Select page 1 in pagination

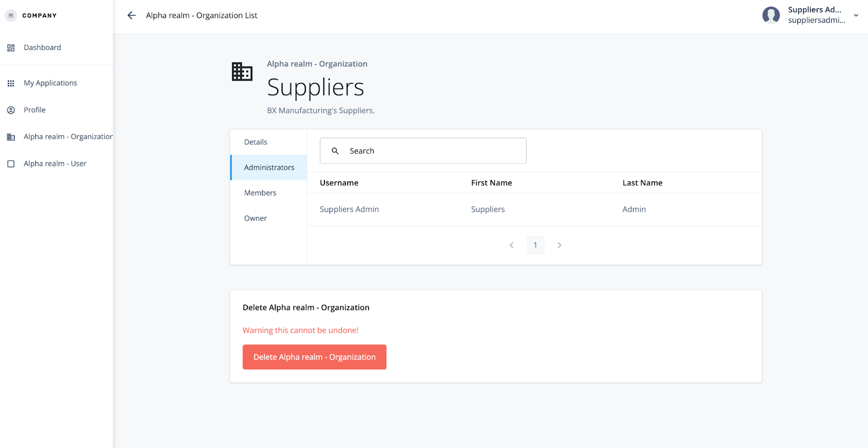tap(535, 245)
